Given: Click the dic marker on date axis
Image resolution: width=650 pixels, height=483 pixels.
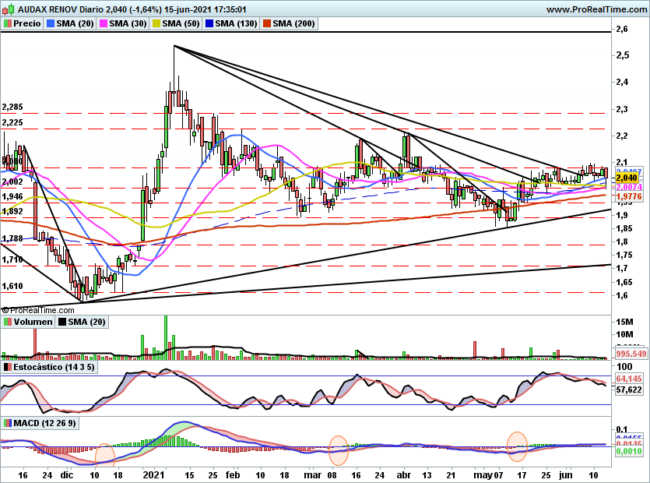Looking at the screenshot, I should [67, 475].
